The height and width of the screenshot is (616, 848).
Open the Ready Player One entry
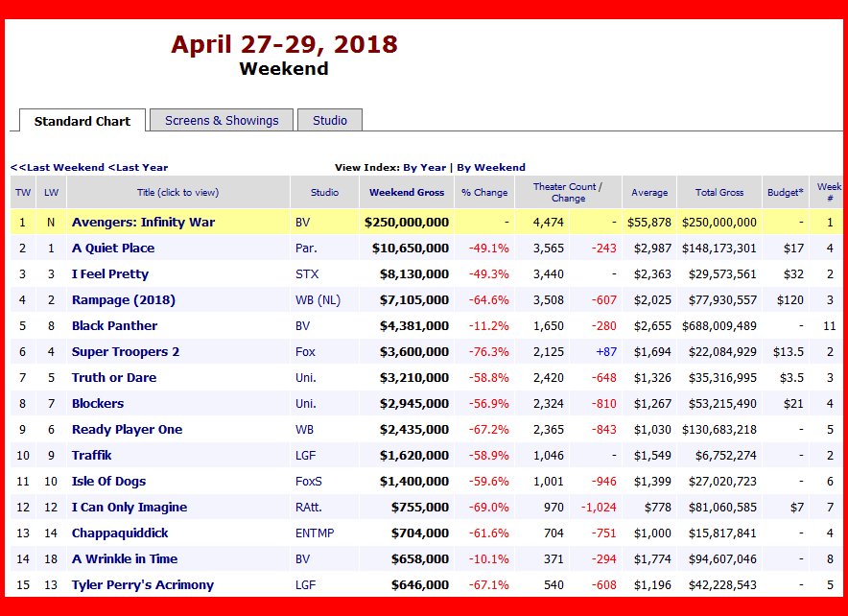127,430
